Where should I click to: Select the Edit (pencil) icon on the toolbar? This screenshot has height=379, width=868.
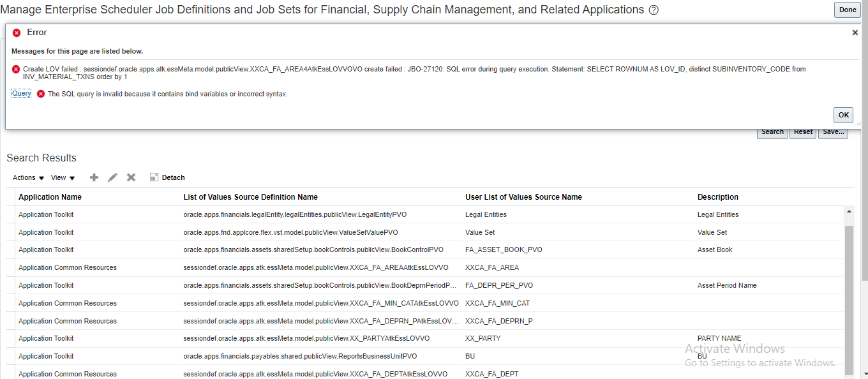[x=112, y=177]
